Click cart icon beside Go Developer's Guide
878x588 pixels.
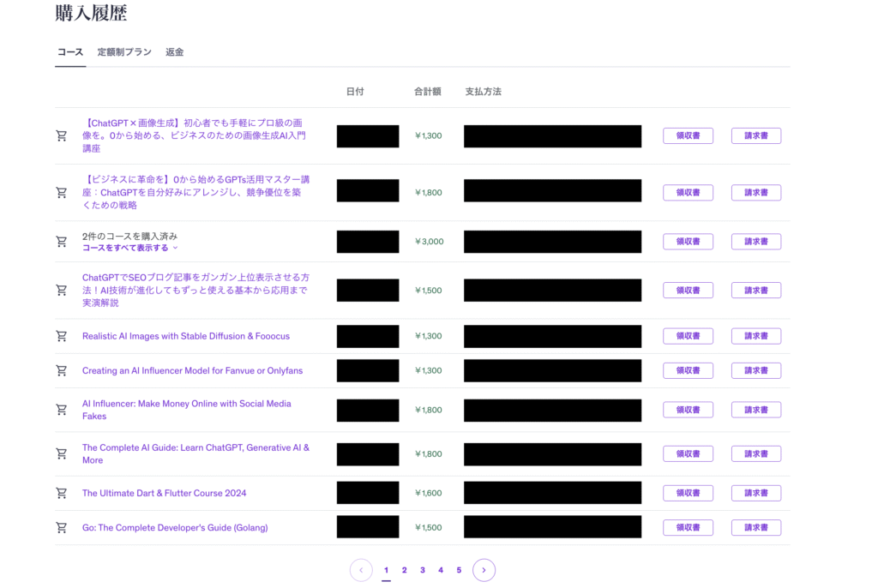[62, 527]
